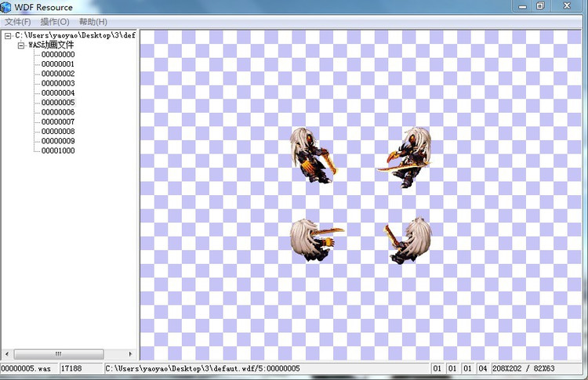Click the bottom-right character sprite frame
Image resolution: width=588 pixels, height=380 pixels.
click(407, 240)
